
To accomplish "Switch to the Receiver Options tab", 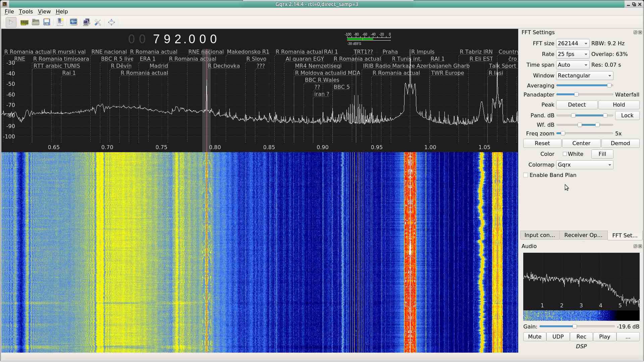I will (x=583, y=235).
